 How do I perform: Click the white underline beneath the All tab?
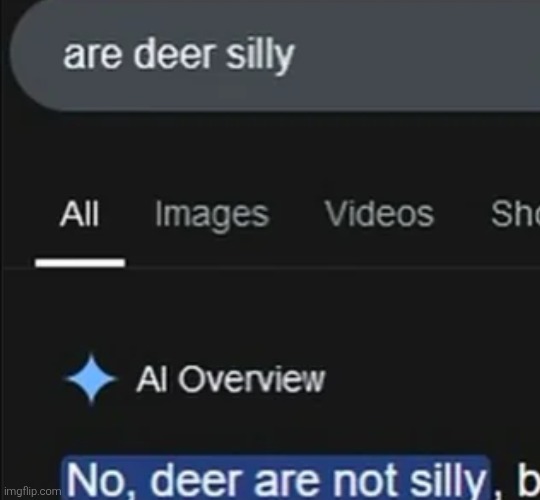point(80,263)
